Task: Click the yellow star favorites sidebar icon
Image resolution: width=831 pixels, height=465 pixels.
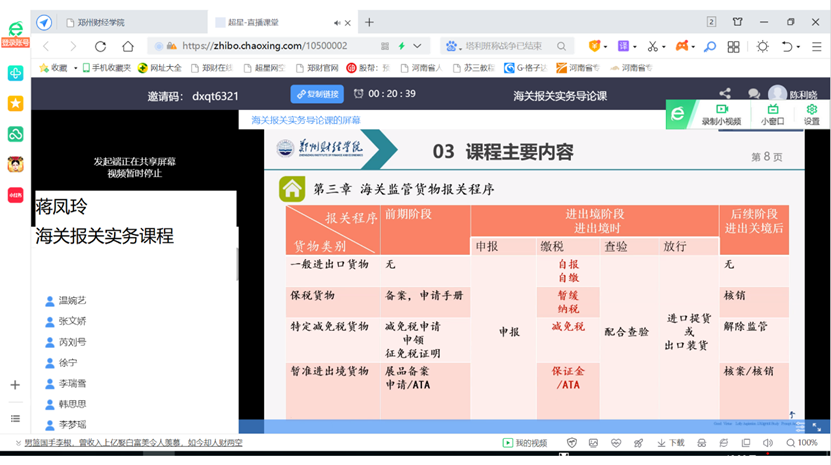Action: pos(15,103)
